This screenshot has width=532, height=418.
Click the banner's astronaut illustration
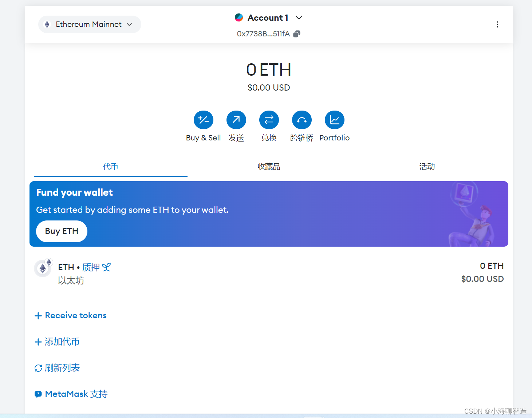pos(472,214)
